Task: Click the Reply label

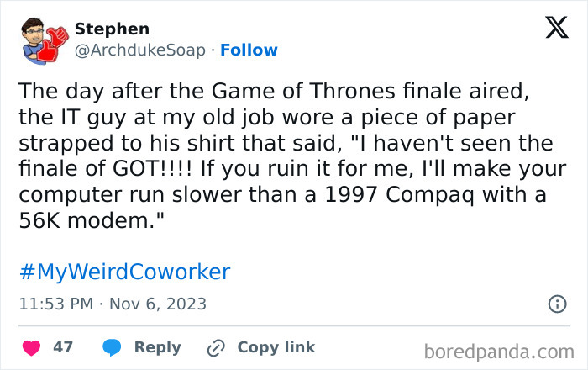Action: point(157,347)
